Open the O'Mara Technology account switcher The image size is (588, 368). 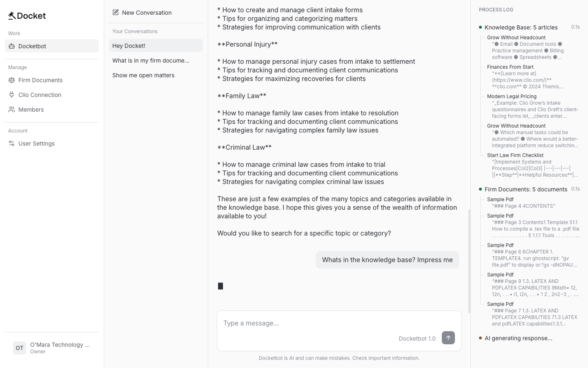(60, 348)
